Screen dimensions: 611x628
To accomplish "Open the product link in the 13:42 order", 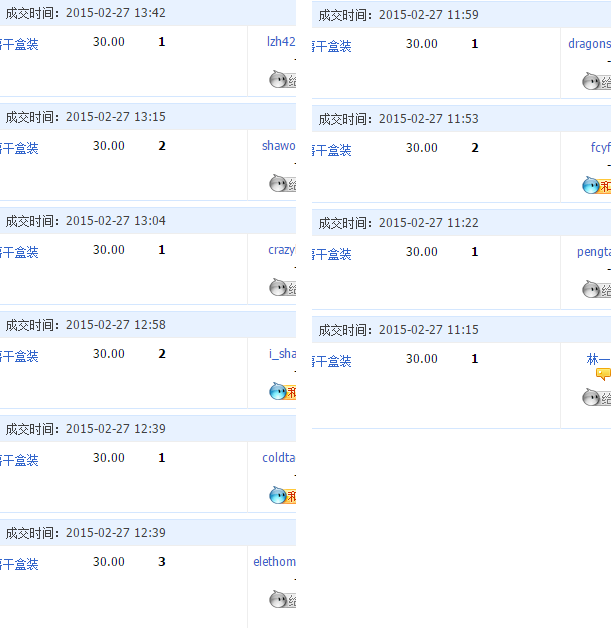I will click(x=20, y=44).
